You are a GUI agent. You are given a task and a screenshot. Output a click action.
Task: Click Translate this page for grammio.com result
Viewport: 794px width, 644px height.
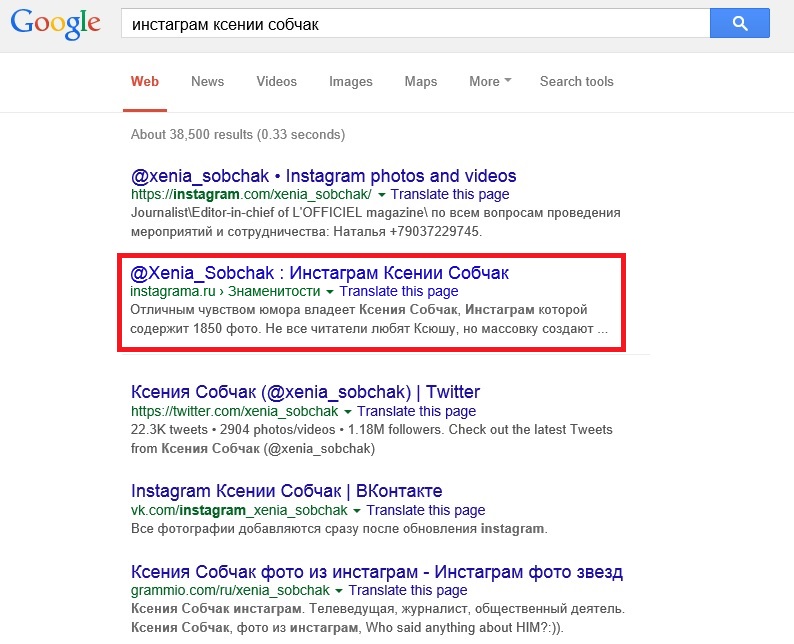408,590
